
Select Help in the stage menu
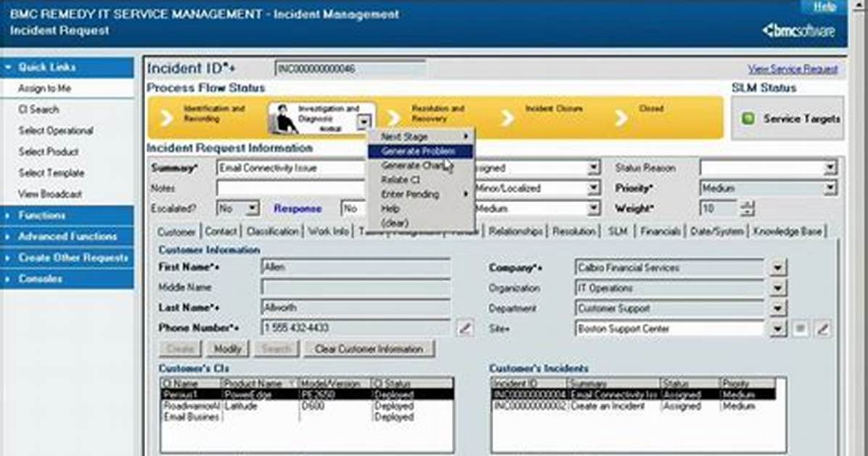(421, 209)
